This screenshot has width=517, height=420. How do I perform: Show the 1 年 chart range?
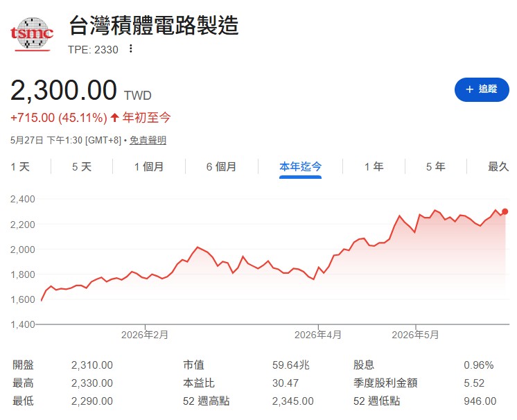point(374,167)
